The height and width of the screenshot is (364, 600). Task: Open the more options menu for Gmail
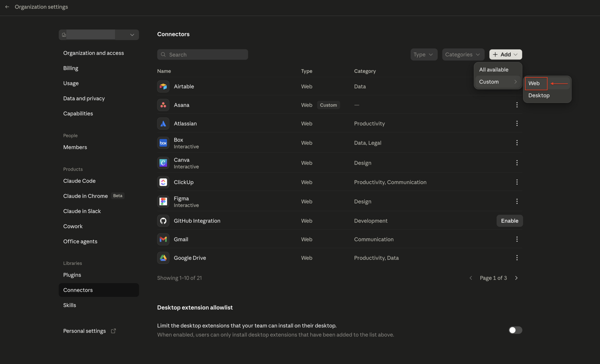pyautogui.click(x=517, y=239)
